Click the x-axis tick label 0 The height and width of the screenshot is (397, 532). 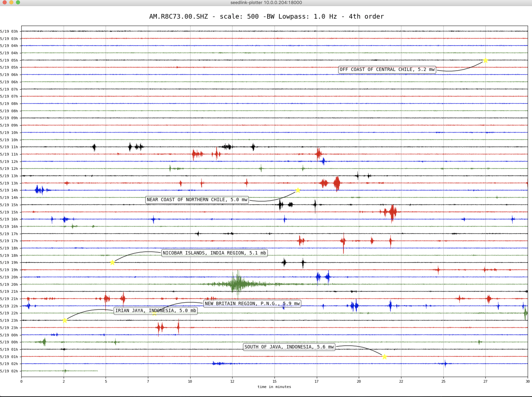click(x=21, y=381)
